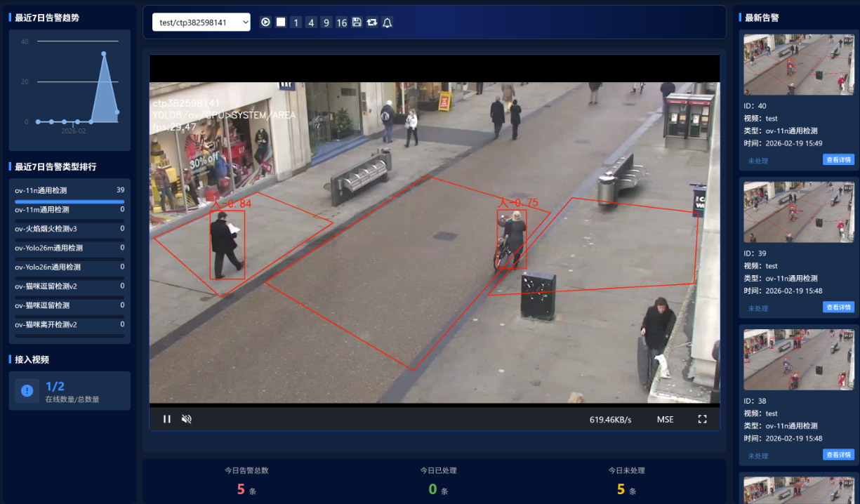Switch to 9-screen layout
Image resolution: width=860 pixels, height=504 pixels.
tap(326, 22)
